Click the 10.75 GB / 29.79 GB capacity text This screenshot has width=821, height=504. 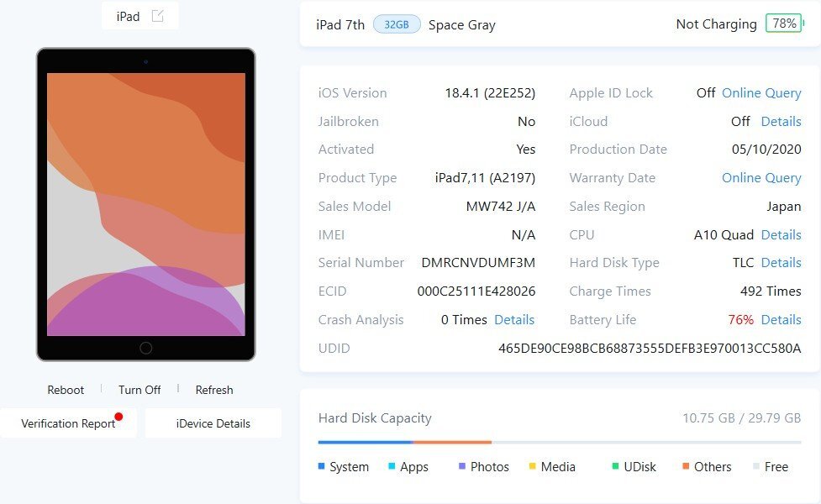click(x=741, y=418)
